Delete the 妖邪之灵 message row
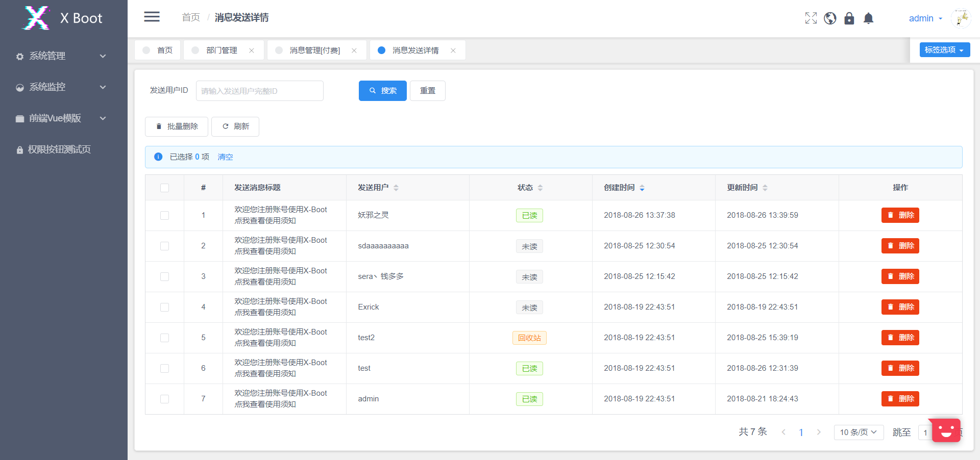The width and height of the screenshot is (980, 460). pos(900,215)
